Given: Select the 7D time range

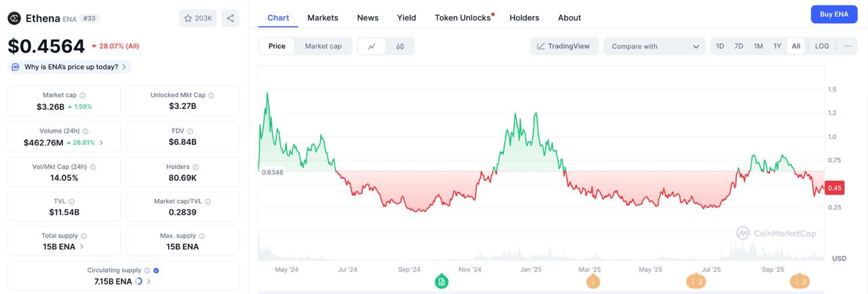Looking at the screenshot, I should pyautogui.click(x=739, y=46).
